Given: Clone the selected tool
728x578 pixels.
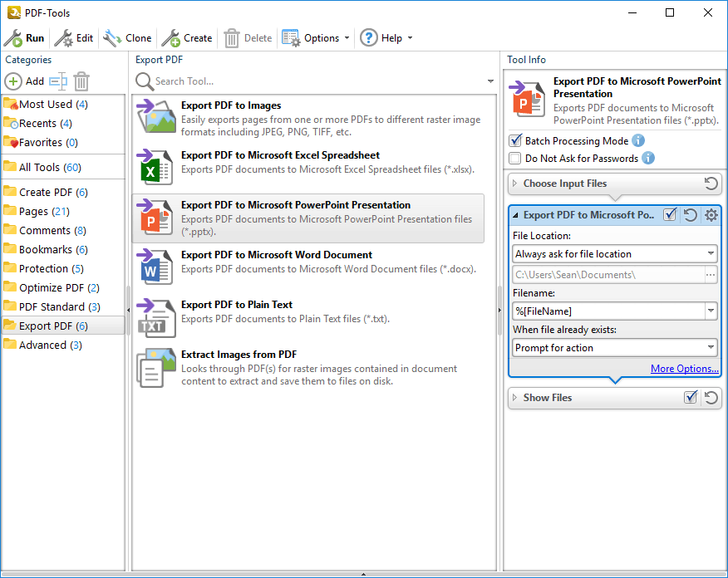Looking at the screenshot, I should (x=127, y=38).
